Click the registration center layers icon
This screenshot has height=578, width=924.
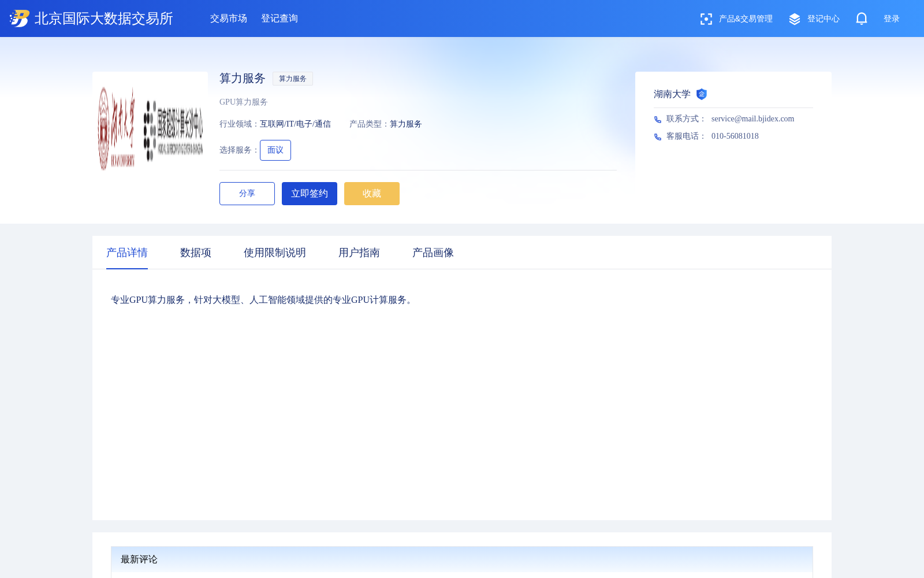[795, 19]
